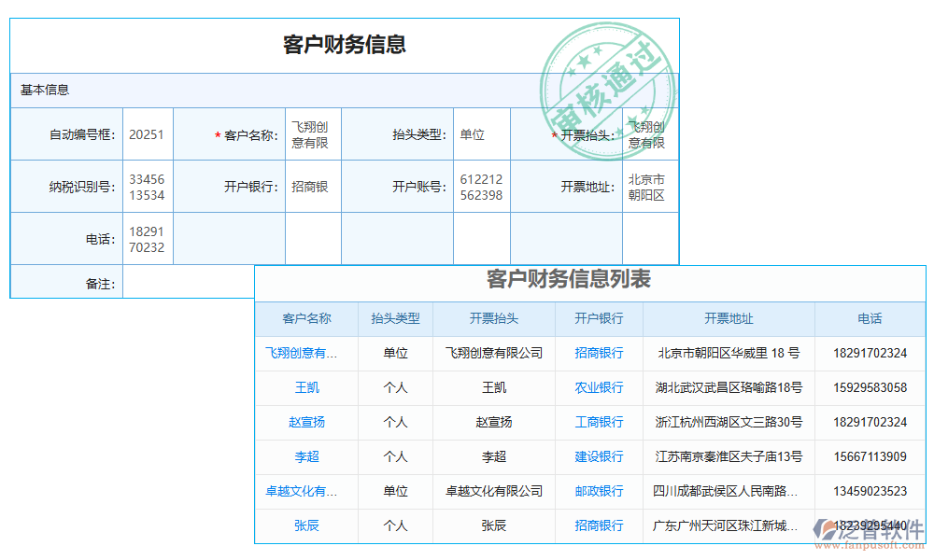This screenshot has width=934, height=560.
Task: Click the 开户账号 field value 612212562398
Action: tap(482, 186)
